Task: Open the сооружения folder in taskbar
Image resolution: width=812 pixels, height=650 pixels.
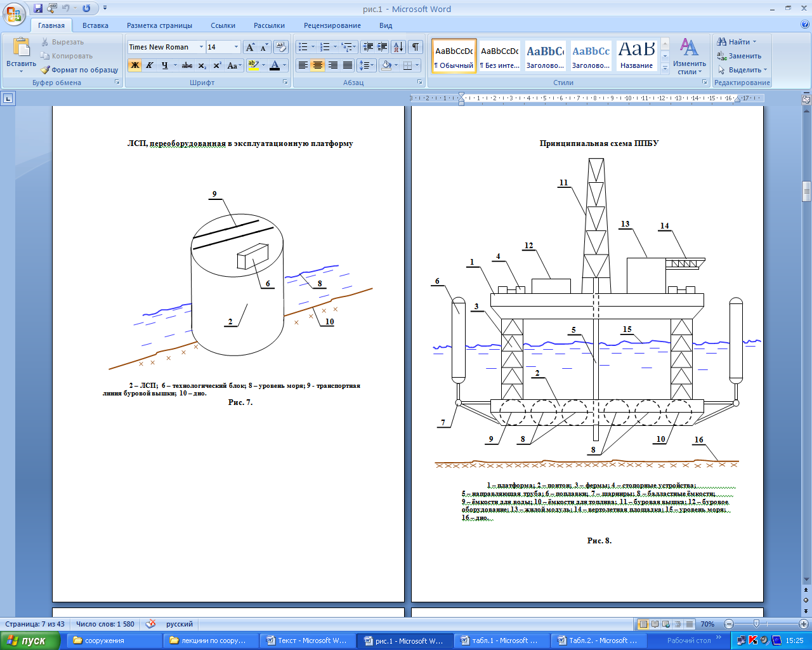Action: tap(98, 640)
